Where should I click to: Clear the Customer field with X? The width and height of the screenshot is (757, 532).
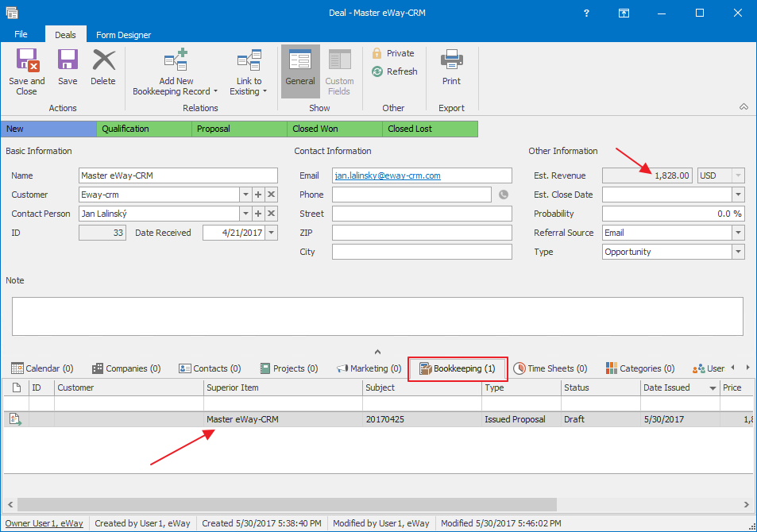tap(272, 195)
